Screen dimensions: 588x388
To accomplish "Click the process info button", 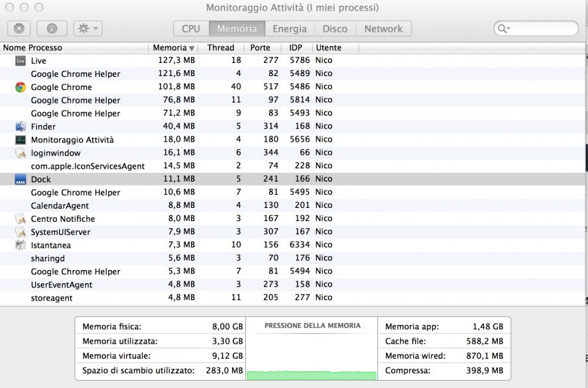I will coord(52,28).
